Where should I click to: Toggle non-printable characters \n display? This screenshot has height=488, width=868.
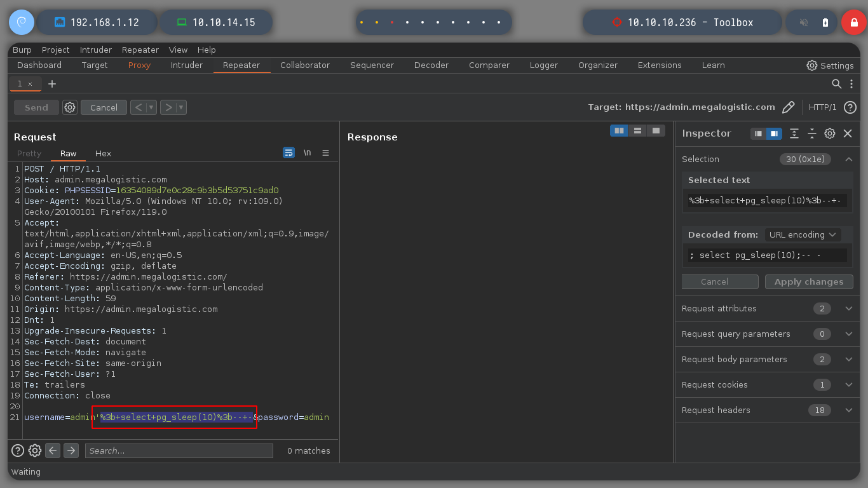tap(308, 153)
